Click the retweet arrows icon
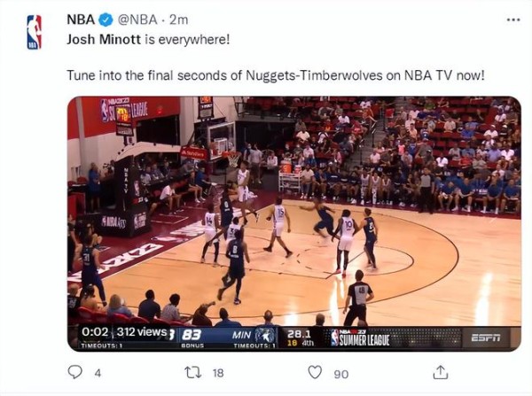 tap(192, 372)
